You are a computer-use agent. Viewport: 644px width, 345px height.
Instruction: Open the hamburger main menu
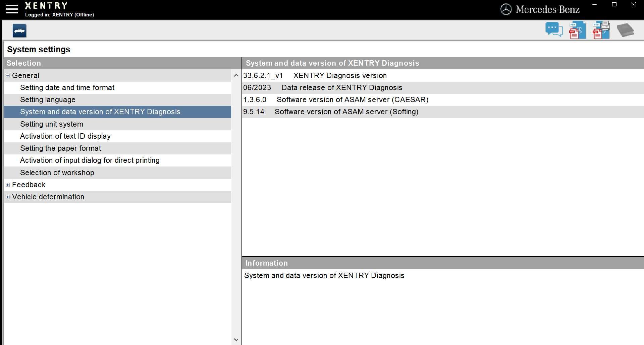tap(12, 9)
